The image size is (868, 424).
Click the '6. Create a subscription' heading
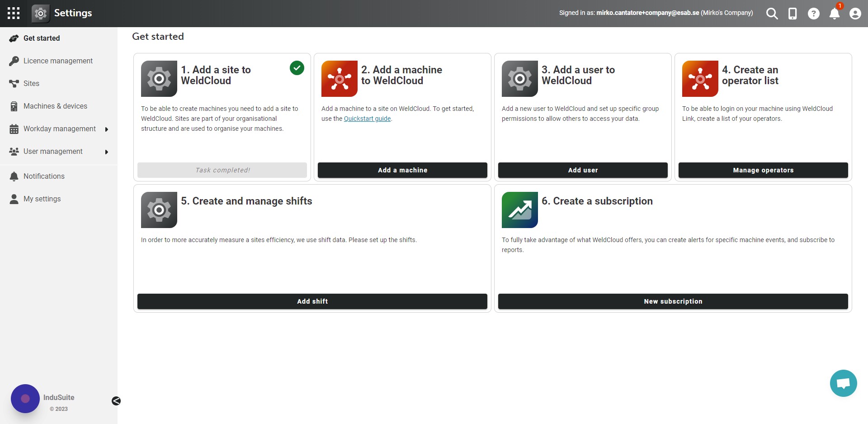point(597,201)
